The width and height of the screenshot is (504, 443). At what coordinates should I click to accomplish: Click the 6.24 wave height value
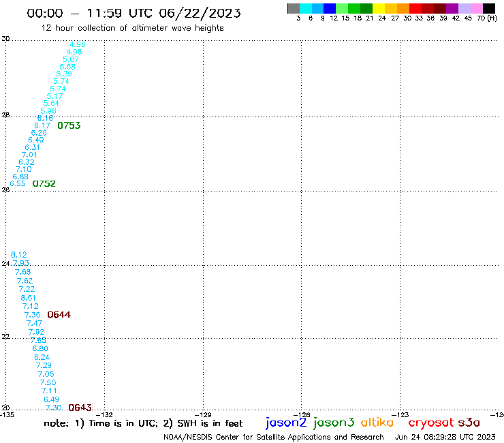click(42, 357)
